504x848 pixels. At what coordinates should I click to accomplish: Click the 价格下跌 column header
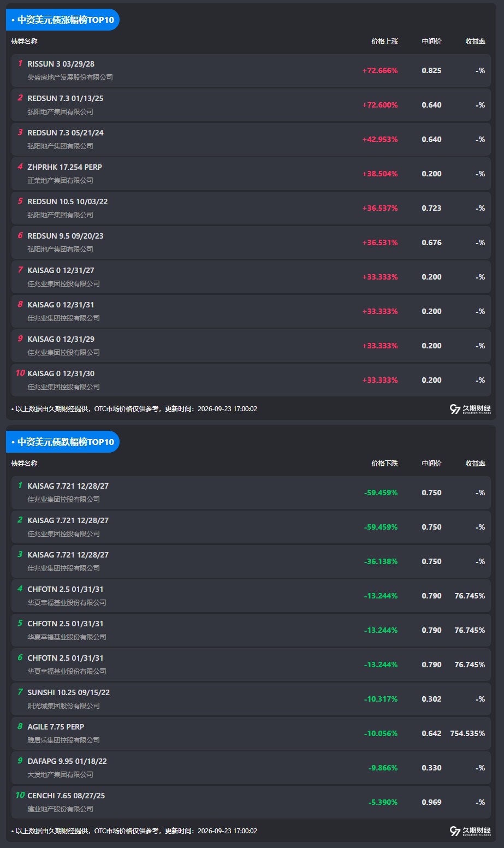point(384,464)
